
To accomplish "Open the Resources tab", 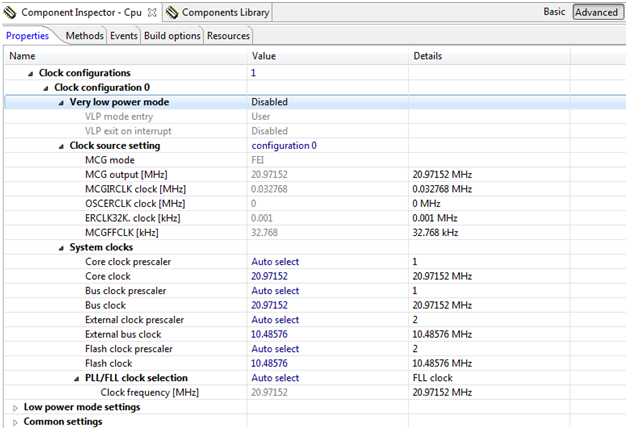I will [x=228, y=35].
